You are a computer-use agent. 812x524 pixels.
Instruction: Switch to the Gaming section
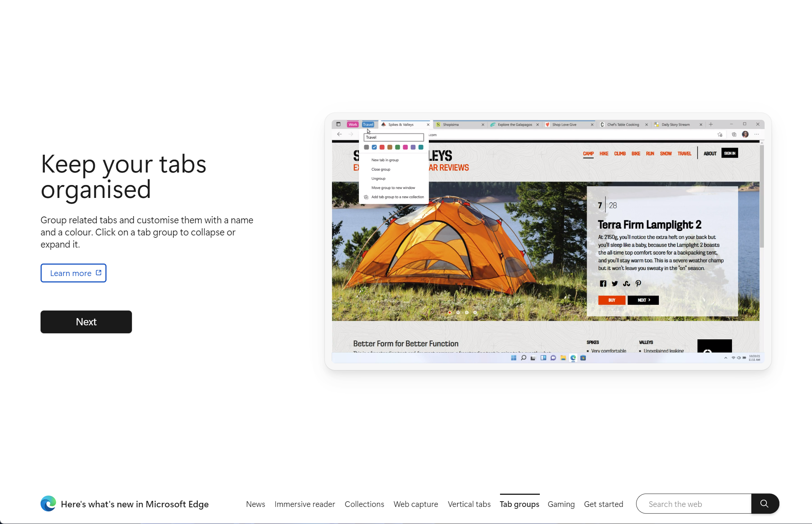click(x=561, y=504)
